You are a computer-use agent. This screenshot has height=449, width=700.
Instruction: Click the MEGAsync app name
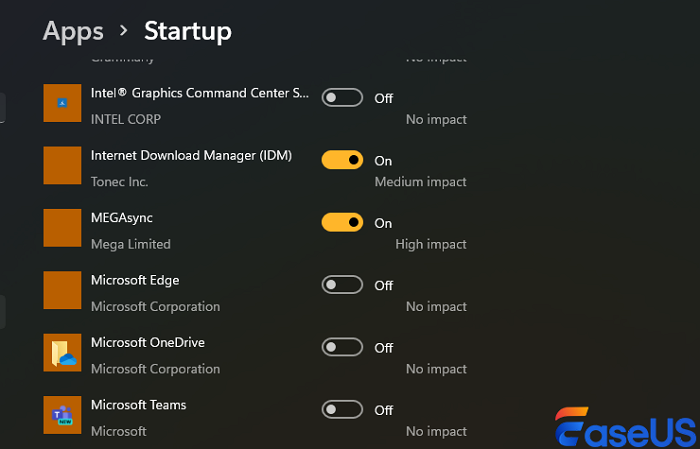tap(121, 218)
